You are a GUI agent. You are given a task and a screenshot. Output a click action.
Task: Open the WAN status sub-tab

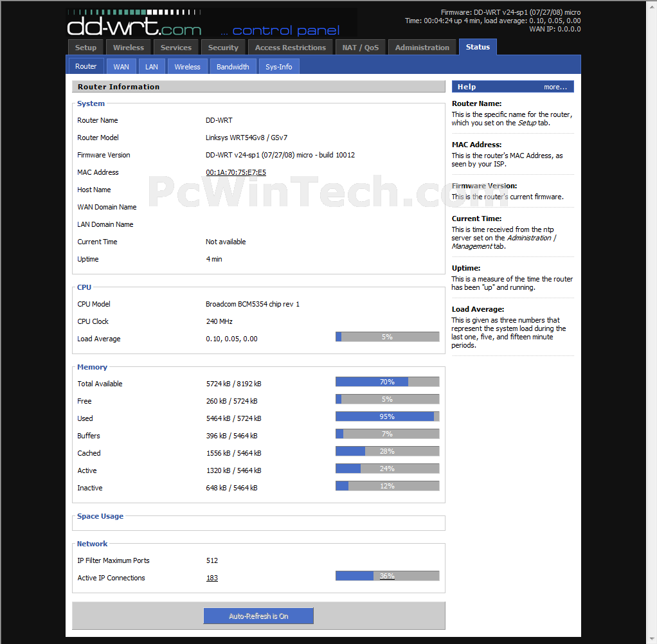pos(121,67)
